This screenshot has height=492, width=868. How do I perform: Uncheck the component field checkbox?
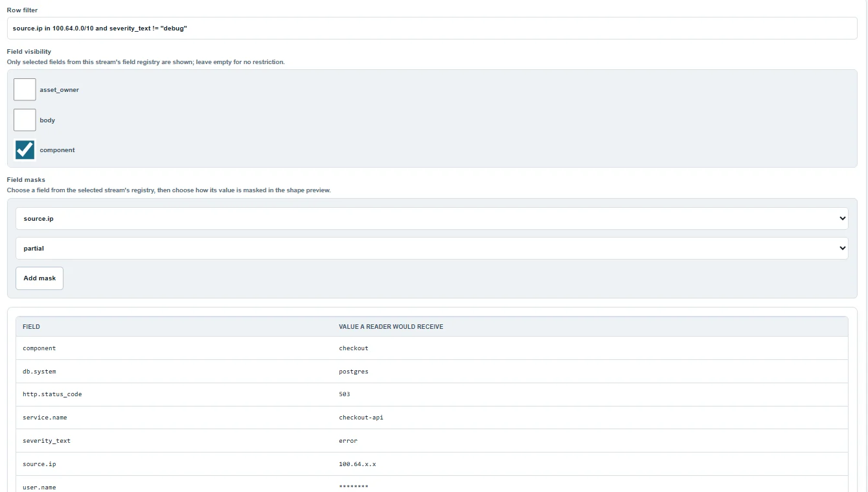(25, 150)
